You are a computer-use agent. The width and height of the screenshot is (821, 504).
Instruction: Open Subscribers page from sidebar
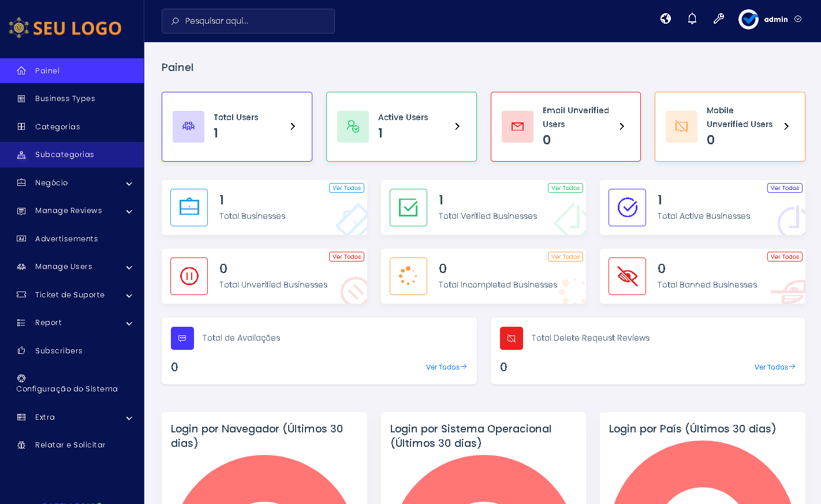click(58, 351)
